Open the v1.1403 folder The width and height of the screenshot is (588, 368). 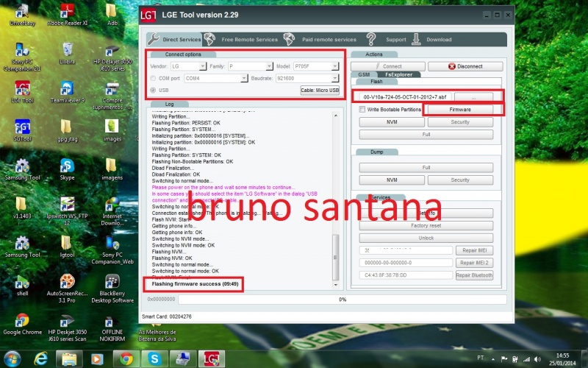(22, 208)
